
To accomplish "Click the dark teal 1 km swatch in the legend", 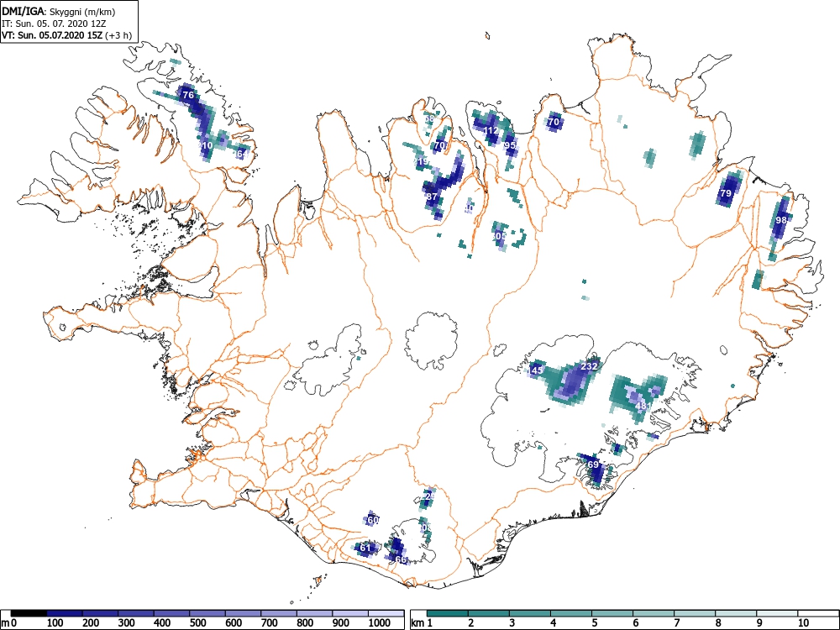I will [x=448, y=613].
